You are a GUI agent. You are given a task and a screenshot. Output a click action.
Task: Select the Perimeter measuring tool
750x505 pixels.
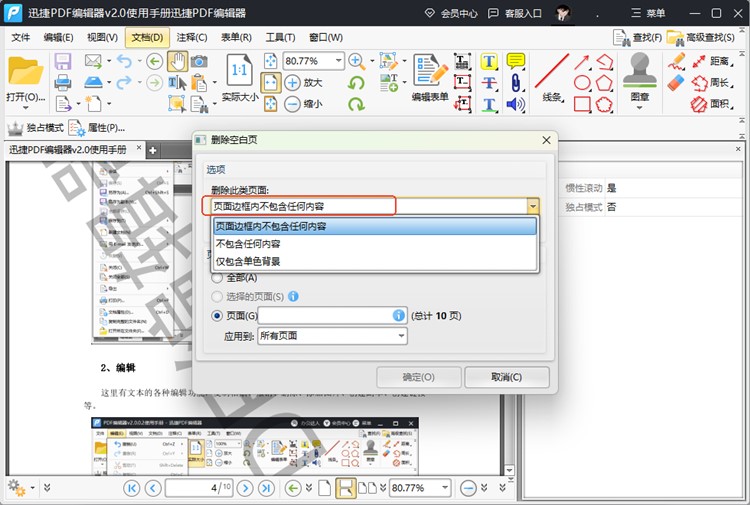pyautogui.click(x=712, y=83)
